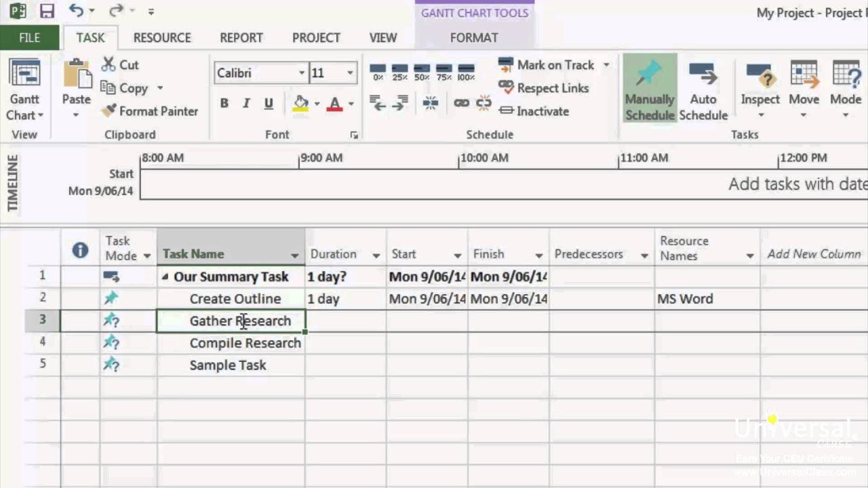Viewport: 868px width, 488px height.
Task: Open the Mark on Track dropdown arrow
Action: coord(606,65)
